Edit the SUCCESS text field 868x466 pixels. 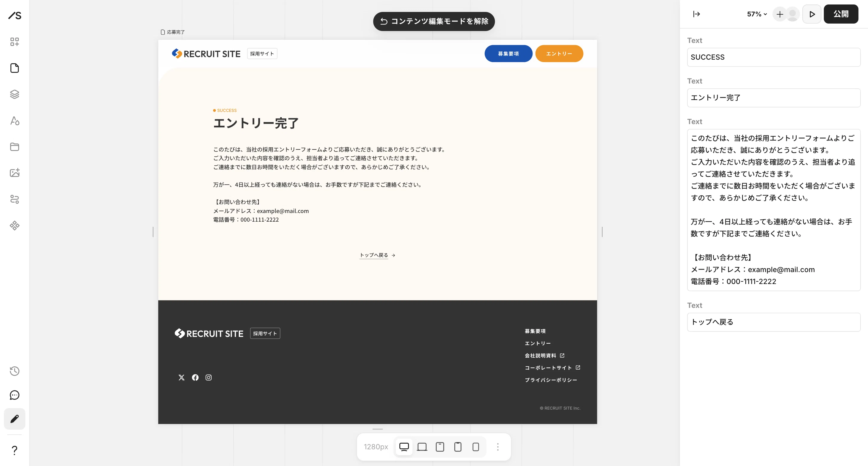pyautogui.click(x=774, y=57)
